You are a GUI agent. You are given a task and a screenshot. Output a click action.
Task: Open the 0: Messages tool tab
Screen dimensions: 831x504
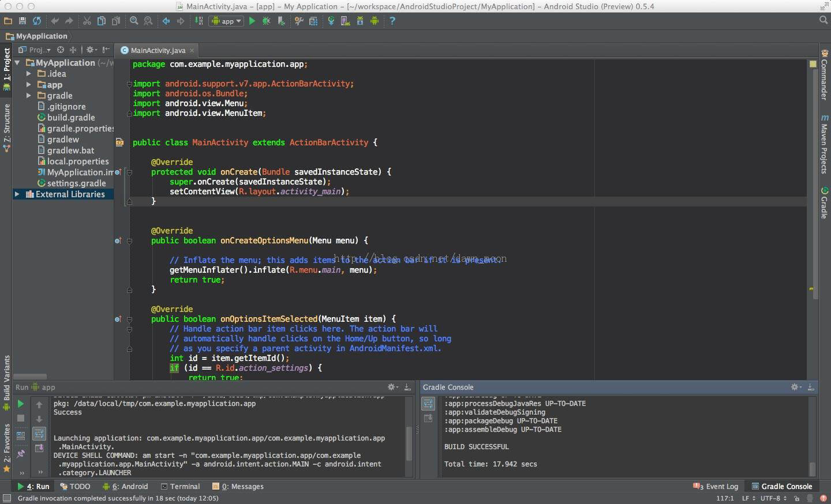coord(238,486)
